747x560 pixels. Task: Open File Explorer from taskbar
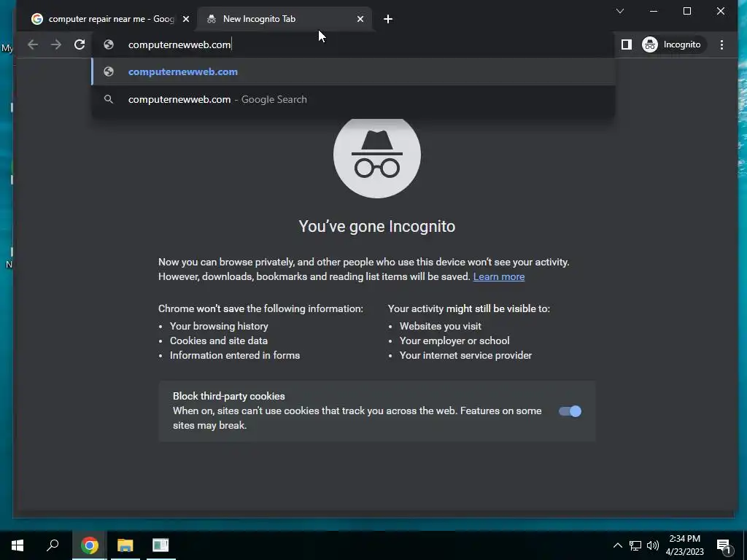[x=125, y=545]
